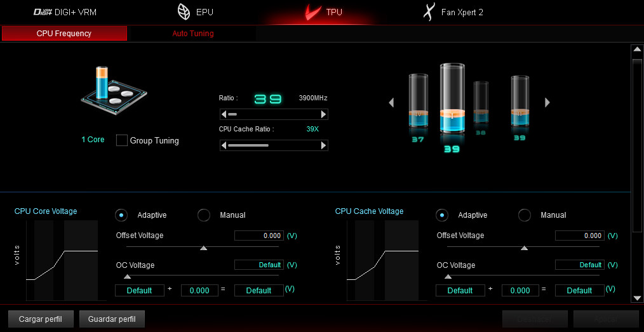Choose Manual for CPU Core Voltage
This screenshot has height=332, width=644.
(204, 215)
